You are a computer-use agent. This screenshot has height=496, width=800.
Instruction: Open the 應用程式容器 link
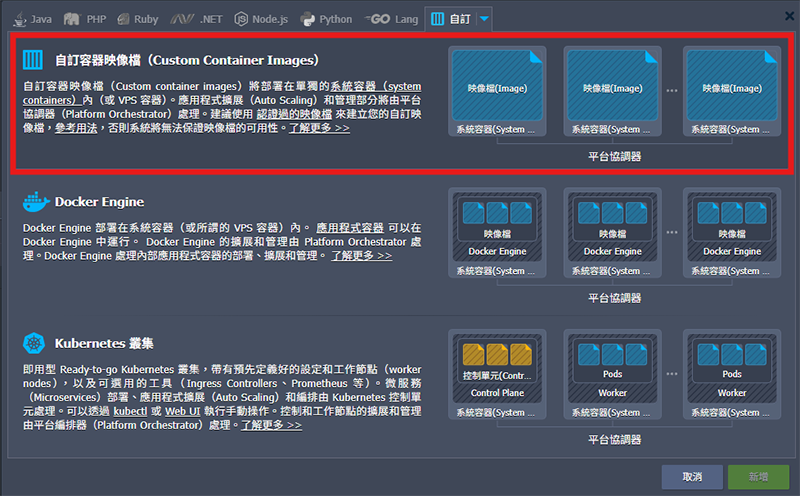click(349, 228)
